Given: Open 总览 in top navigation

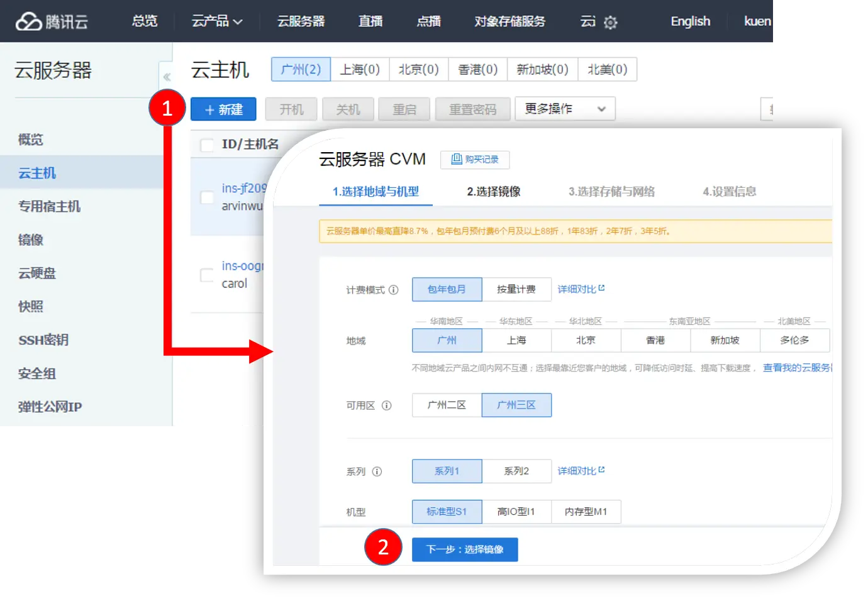Looking at the screenshot, I should [145, 21].
